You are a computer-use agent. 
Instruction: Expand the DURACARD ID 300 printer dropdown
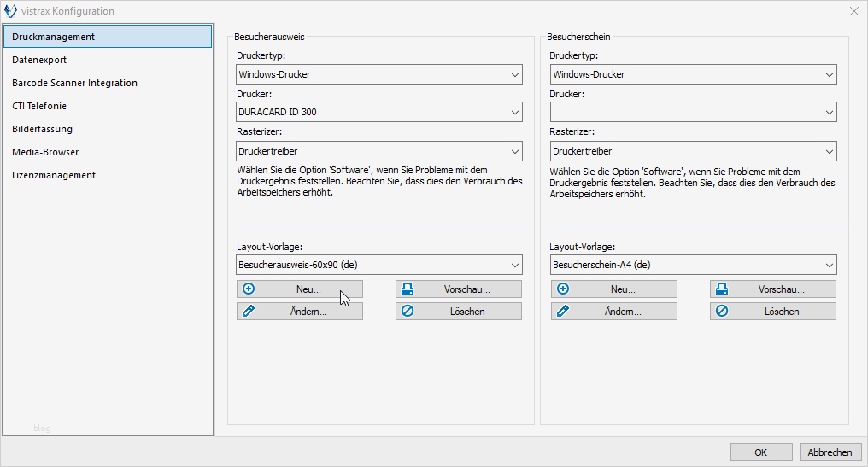[515, 113]
